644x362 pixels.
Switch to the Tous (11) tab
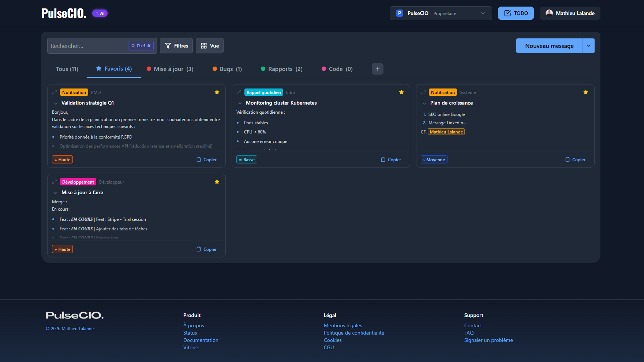(x=67, y=69)
